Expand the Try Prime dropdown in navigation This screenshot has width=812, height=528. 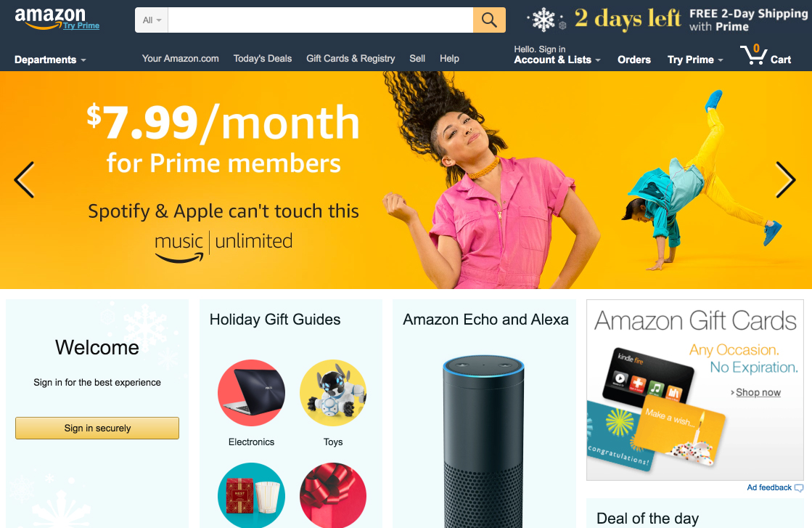[695, 60]
